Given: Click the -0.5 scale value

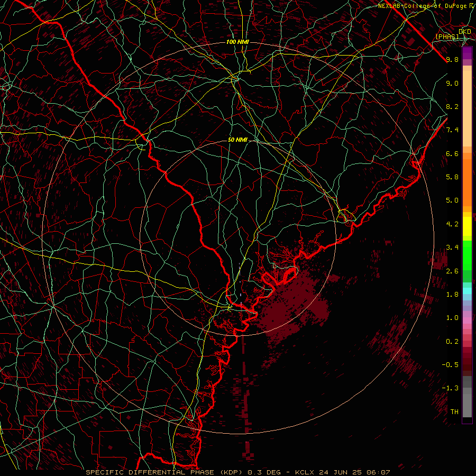Looking at the screenshot, I should (450, 365).
